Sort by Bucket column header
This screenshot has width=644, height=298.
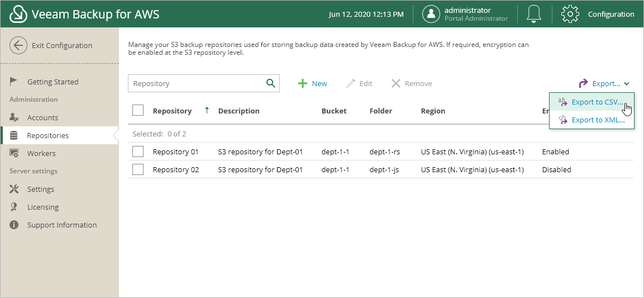334,111
